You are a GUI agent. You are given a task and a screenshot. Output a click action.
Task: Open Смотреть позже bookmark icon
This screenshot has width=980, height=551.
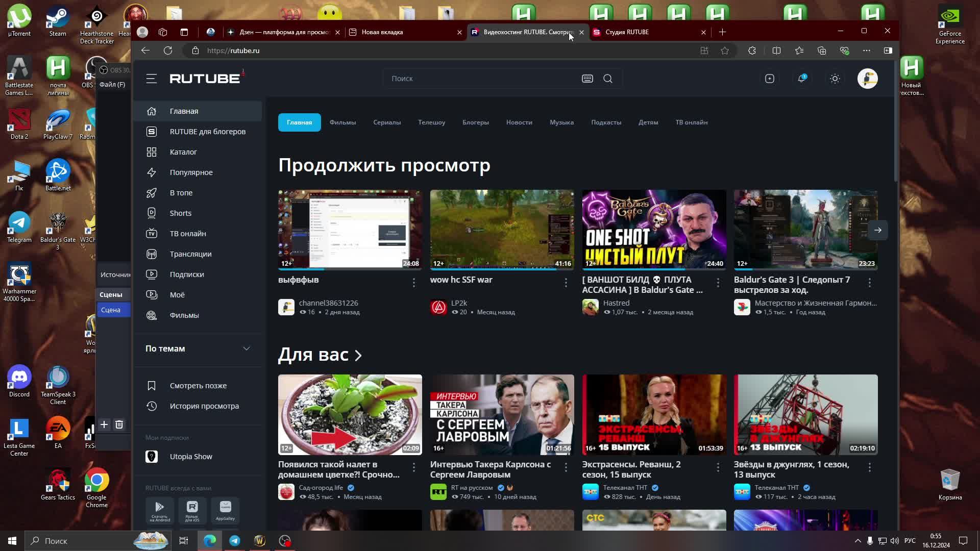point(152,385)
